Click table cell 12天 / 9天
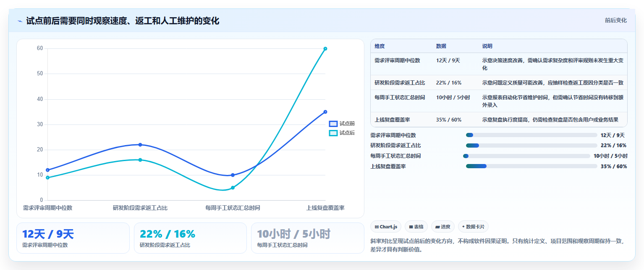 coord(448,60)
